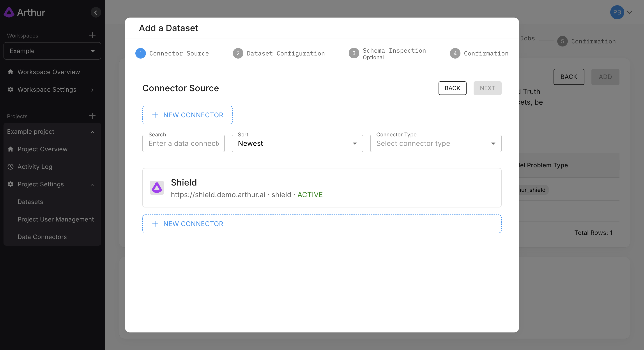This screenshot has height=350, width=644.
Task: Click the Arthur logo icon
Action: (9, 12)
